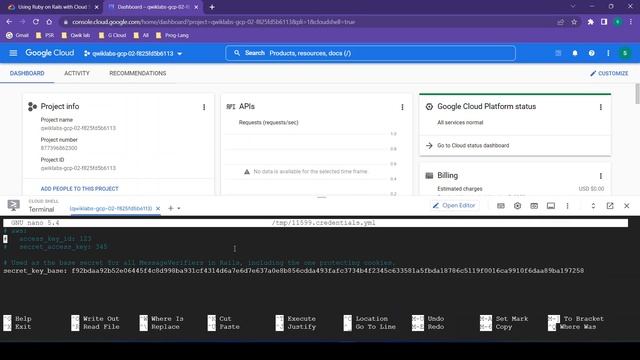The height and width of the screenshot is (360, 640).
Task: Click the Project number value 877396862300
Action: (59, 148)
